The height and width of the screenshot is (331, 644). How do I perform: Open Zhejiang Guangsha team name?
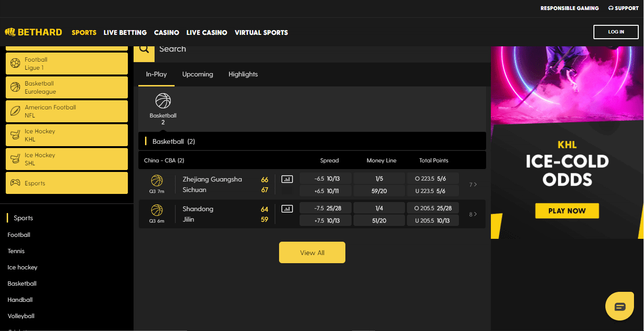coord(212,180)
